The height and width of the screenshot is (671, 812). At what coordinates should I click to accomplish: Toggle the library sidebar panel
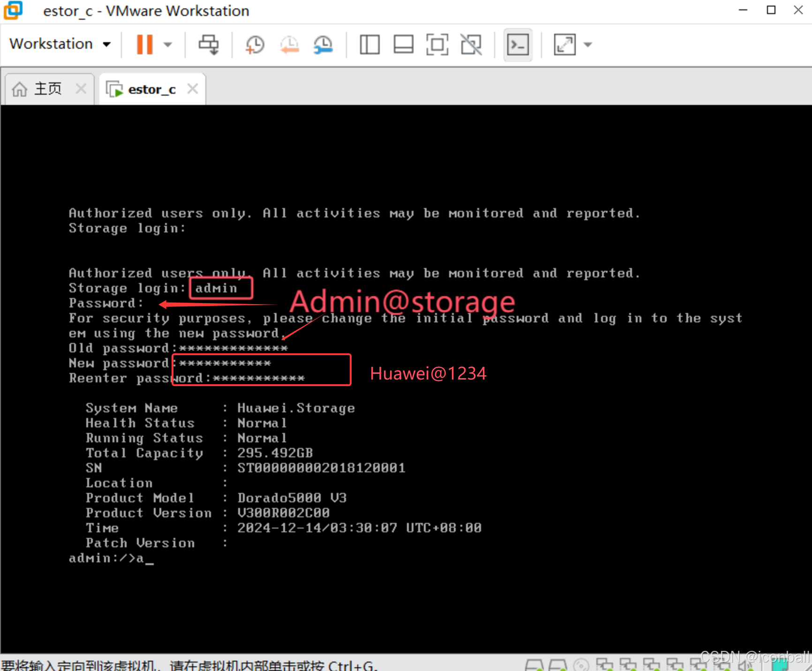click(369, 45)
